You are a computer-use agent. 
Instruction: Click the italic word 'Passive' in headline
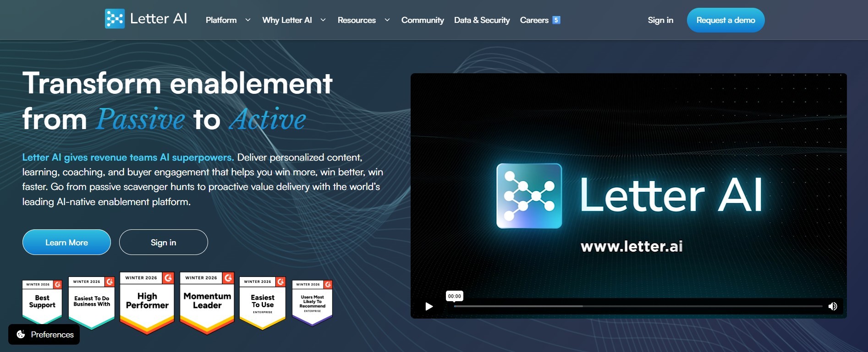click(141, 119)
